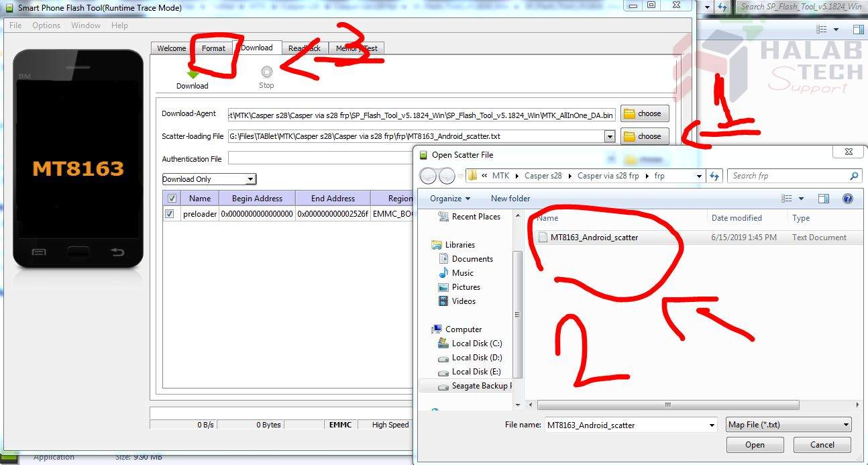The image size is (868, 465).
Task: Sort by the Type column header
Action: [x=801, y=218]
